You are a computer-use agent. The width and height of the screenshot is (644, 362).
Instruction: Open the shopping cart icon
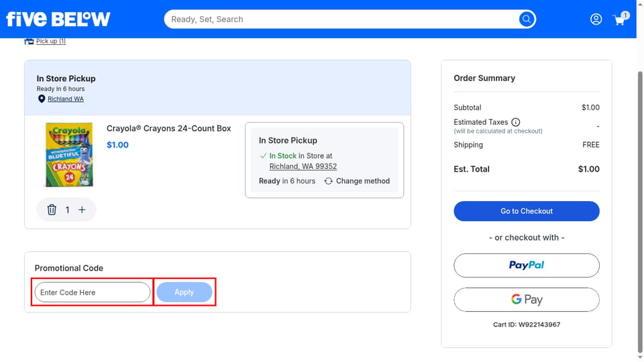pos(620,19)
